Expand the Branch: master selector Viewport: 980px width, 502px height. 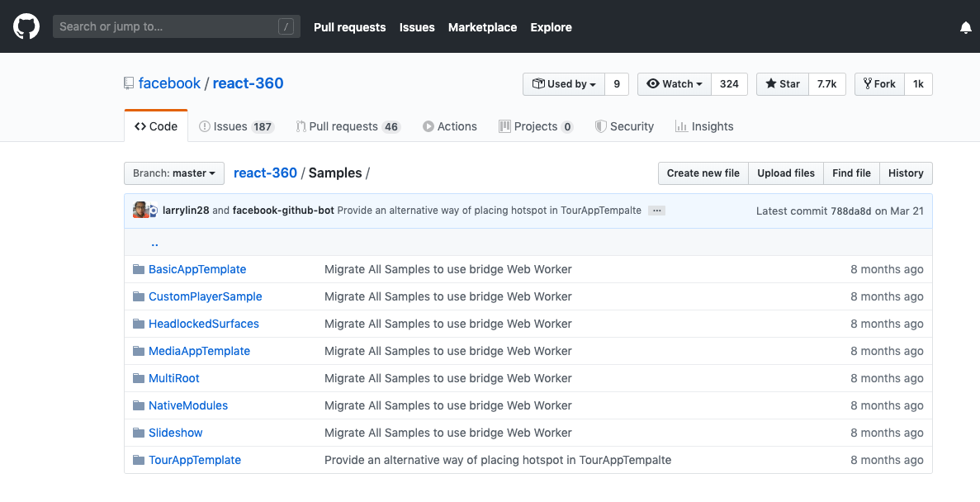[x=173, y=173]
